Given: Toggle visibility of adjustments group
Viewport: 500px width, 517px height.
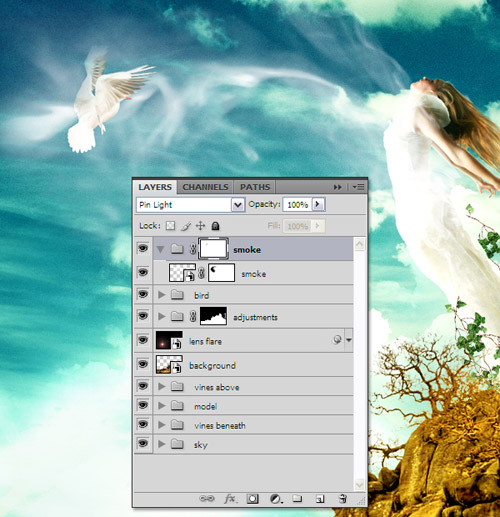Looking at the screenshot, I should tap(143, 315).
